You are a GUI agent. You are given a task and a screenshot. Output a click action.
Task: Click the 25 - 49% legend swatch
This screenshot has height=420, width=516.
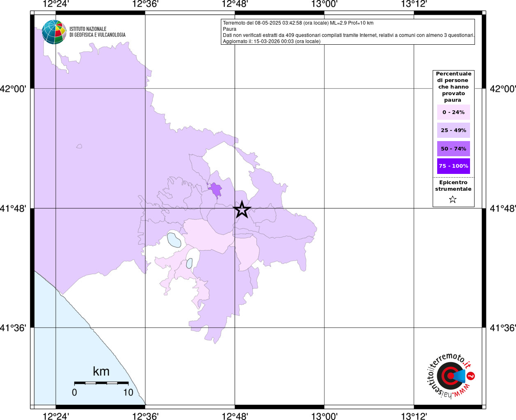453,130
